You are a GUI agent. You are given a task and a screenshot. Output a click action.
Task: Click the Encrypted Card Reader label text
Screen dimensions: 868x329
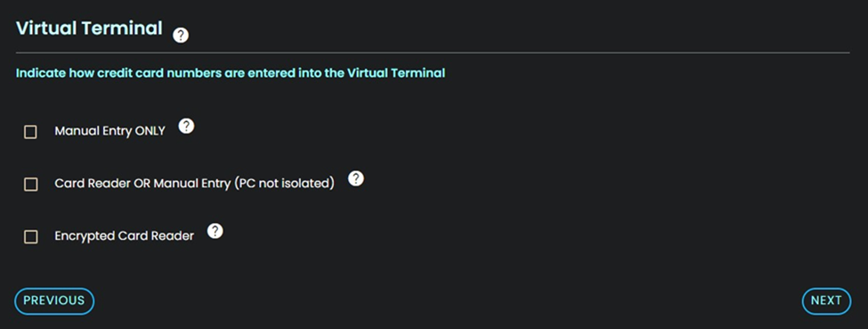(x=124, y=236)
